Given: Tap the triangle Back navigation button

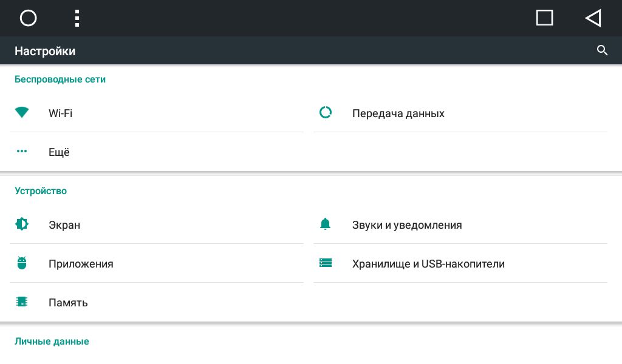Looking at the screenshot, I should click(593, 18).
